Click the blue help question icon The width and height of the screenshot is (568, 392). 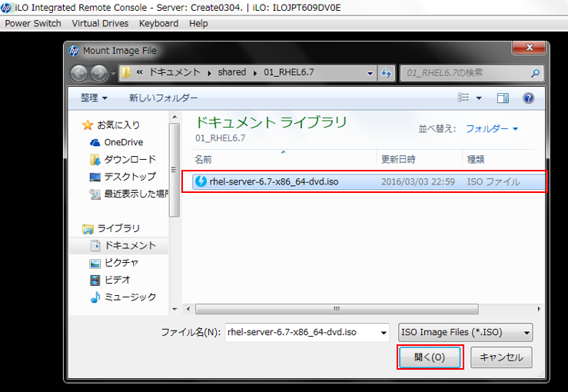(x=529, y=98)
